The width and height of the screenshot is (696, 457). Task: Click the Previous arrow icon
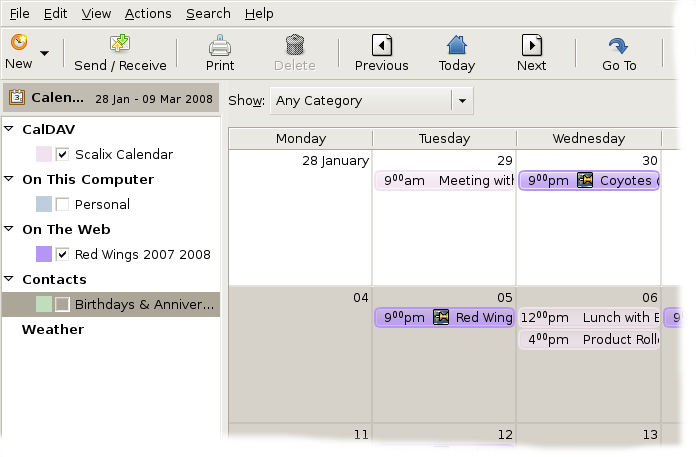click(381, 44)
